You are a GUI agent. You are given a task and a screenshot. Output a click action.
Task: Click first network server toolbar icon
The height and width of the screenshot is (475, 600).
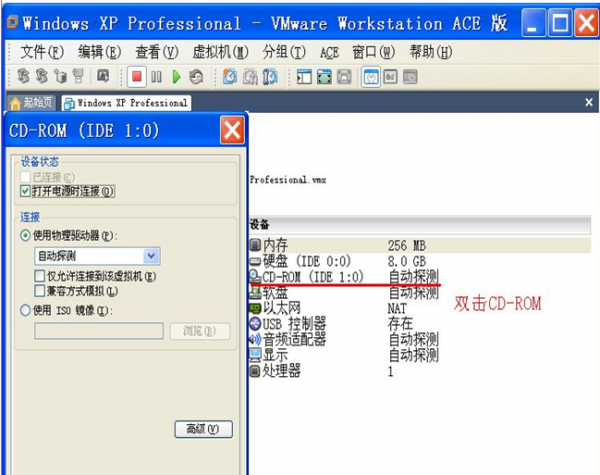[x=23, y=76]
